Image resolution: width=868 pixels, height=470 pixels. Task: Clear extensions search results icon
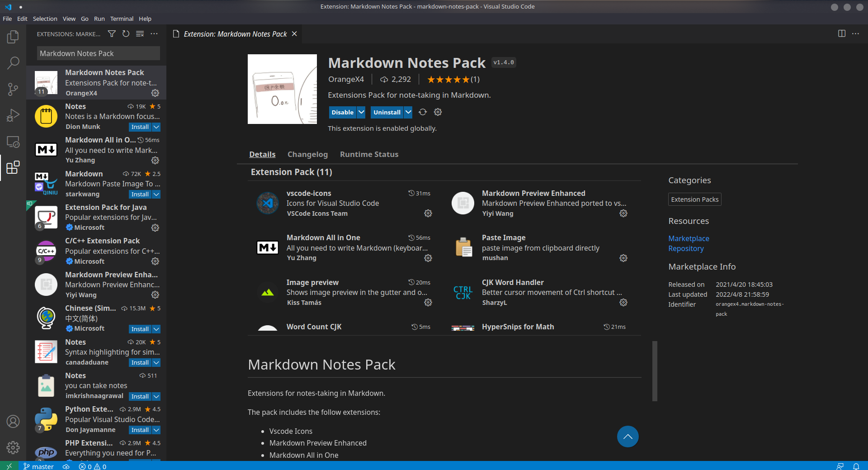[x=140, y=34]
